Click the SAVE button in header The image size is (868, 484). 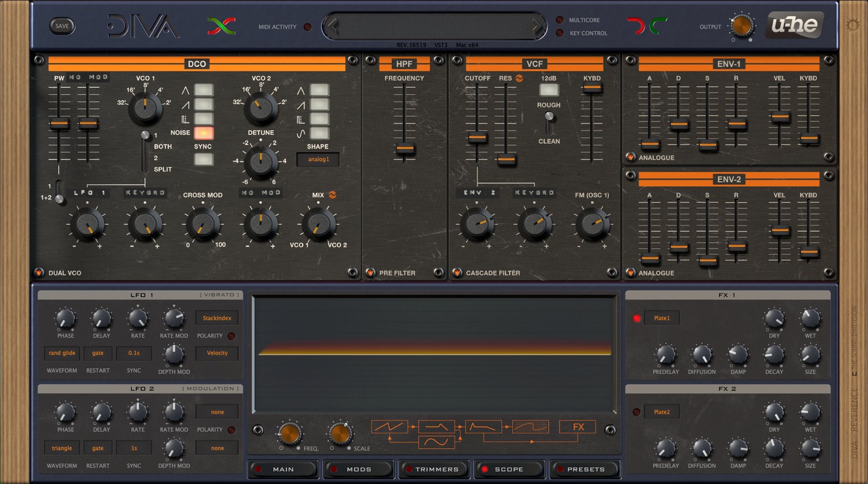pos(62,26)
